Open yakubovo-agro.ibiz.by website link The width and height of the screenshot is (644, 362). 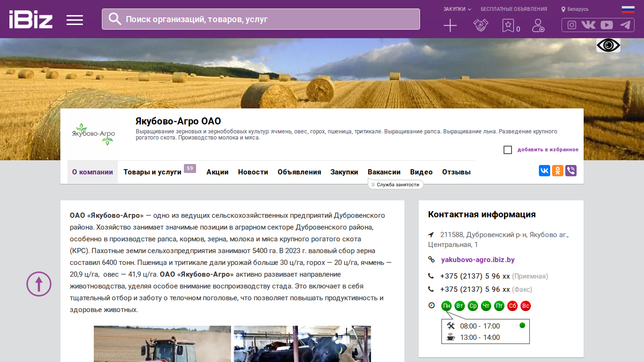[x=478, y=260]
